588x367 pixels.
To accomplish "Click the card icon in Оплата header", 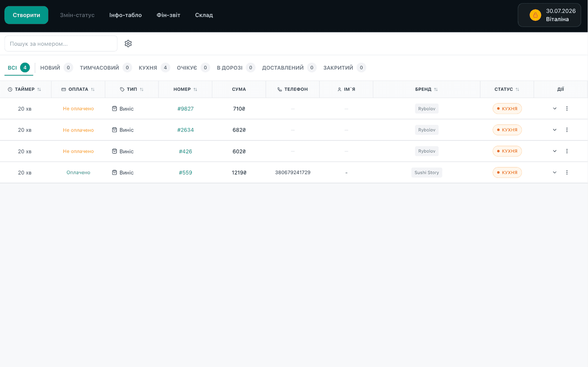I will 64,89.
